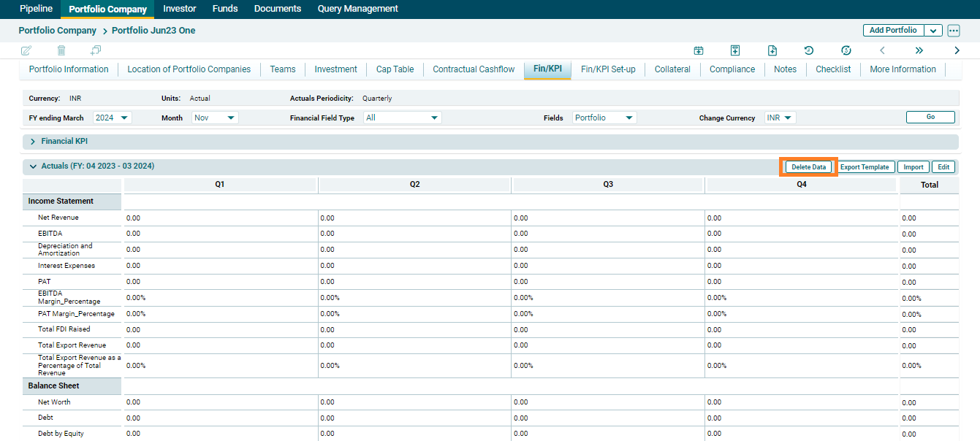Open the three-dots more options menu

pos(954,31)
